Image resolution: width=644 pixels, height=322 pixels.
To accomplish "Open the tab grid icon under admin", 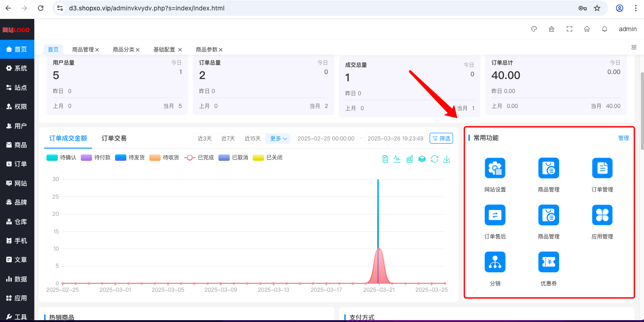I will click(x=634, y=47).
